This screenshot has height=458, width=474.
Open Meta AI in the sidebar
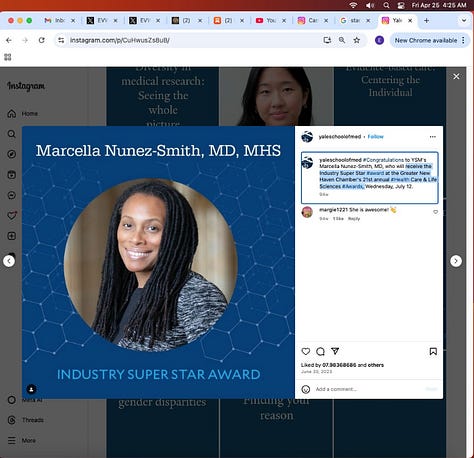click(x=26, y=400)
